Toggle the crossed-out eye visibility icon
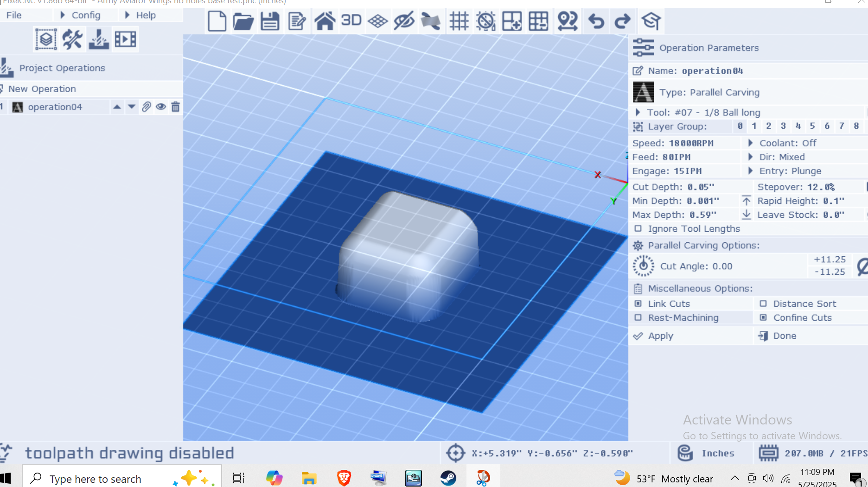The height and width of the screenshot is (487, 868). click(x=404, y=21)
